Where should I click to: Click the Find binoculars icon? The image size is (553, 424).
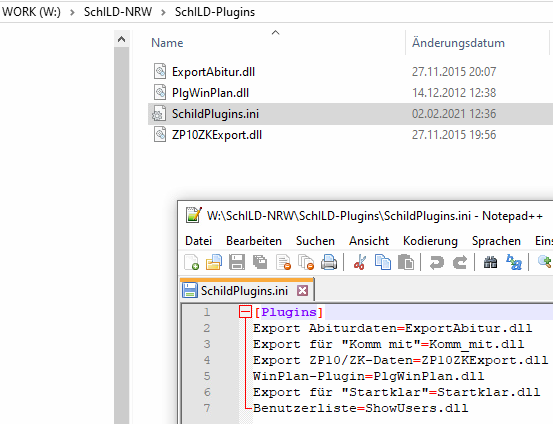pyautogui.click(x=490, y=262)
